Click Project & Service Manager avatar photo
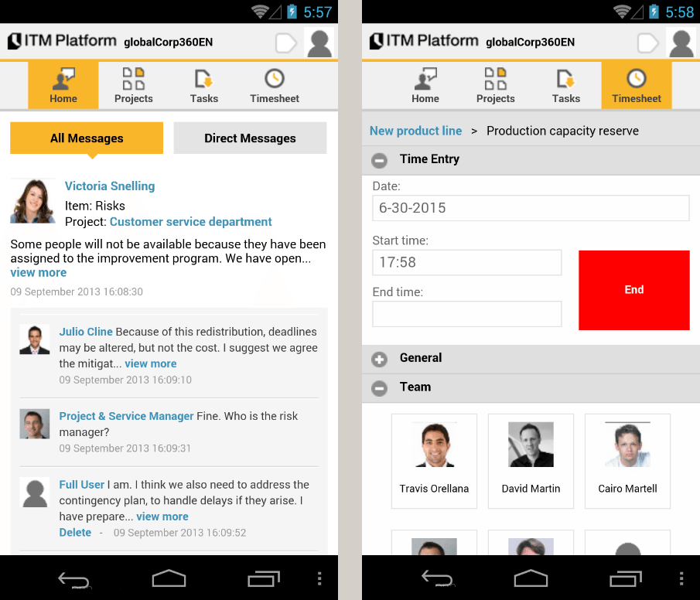The image size is (700, 600). (34, 424)
